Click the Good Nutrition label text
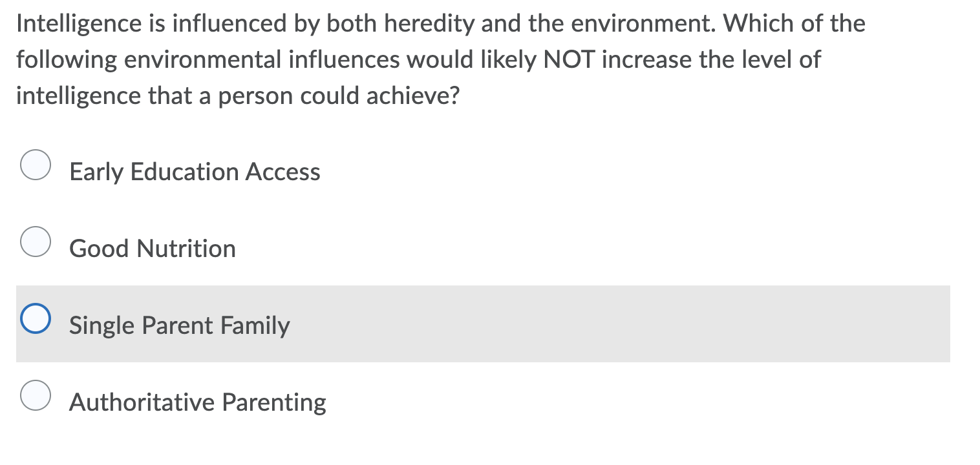Screen dimensions: 980x465 [x=152, y=249]
